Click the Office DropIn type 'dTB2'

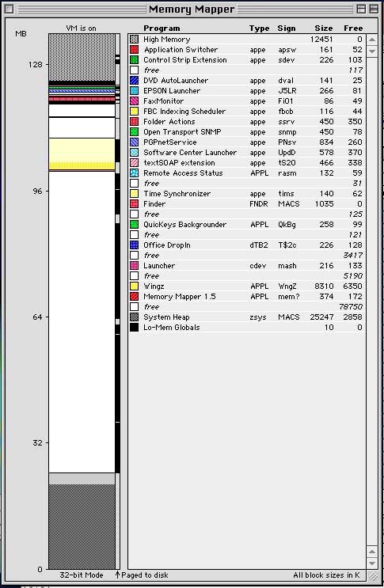[x=258, y=245]
